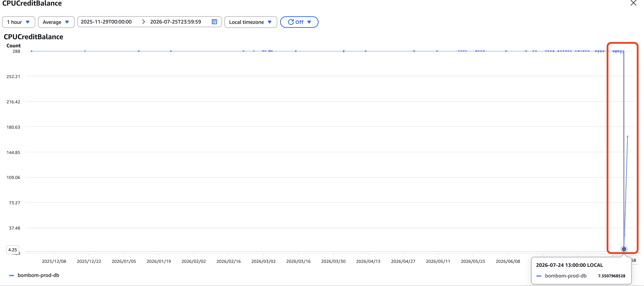
Task: Click the 2026/02/16 x-axis date label
Action: pyautogui.click(x=228, y=261)
